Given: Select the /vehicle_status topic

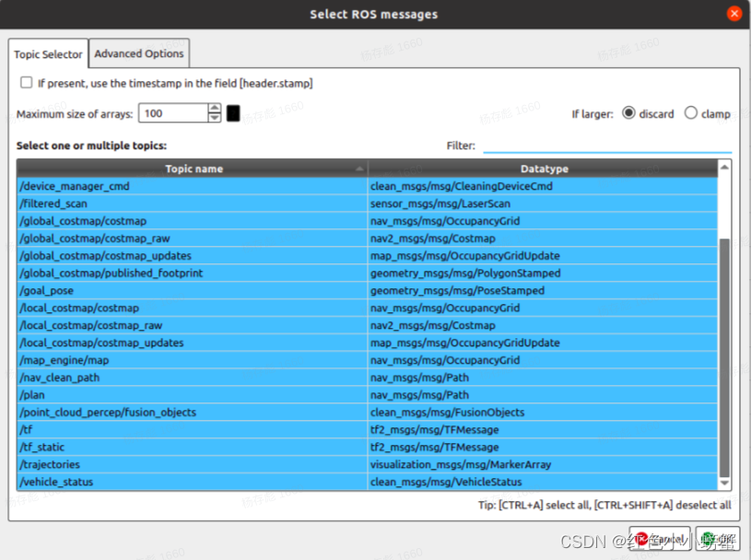Looking at the screenshot, I should coord(184,482).
